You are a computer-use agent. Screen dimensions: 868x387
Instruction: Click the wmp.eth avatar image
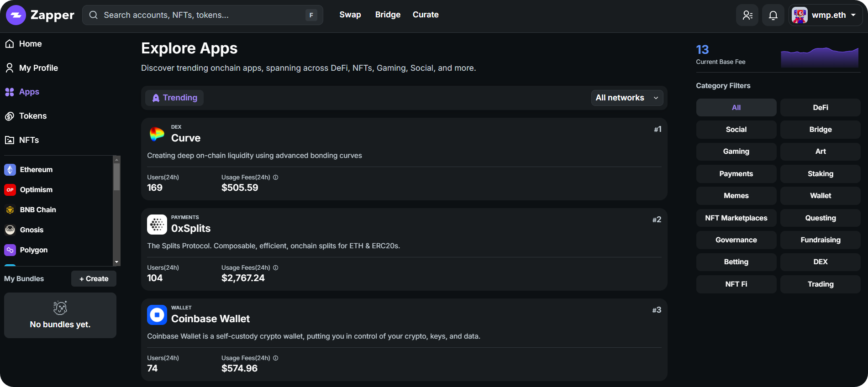click(800, 15)
